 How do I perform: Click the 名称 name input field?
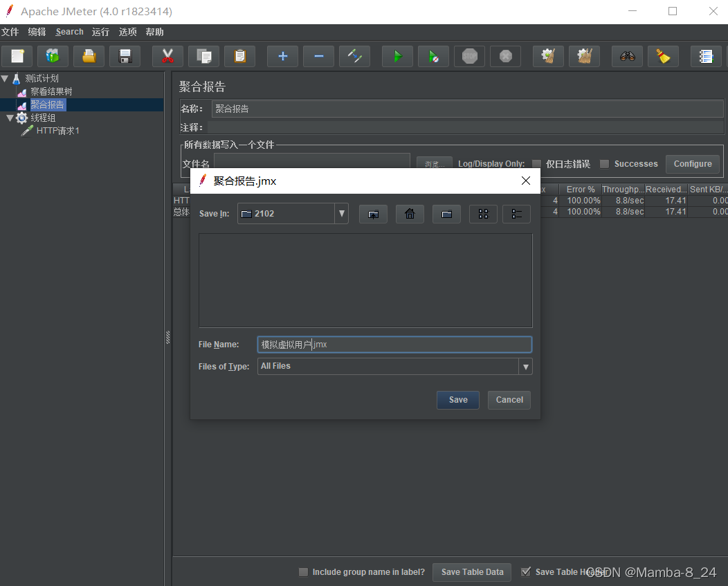tap(468, 109)
